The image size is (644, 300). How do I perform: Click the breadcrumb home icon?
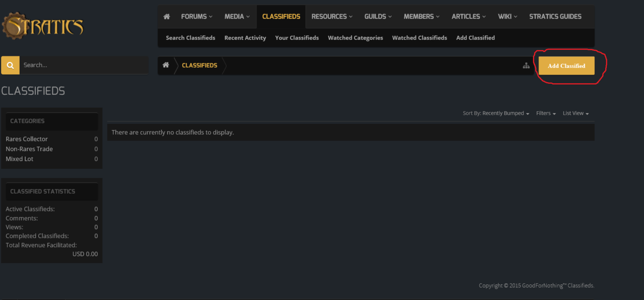[166, 65]
